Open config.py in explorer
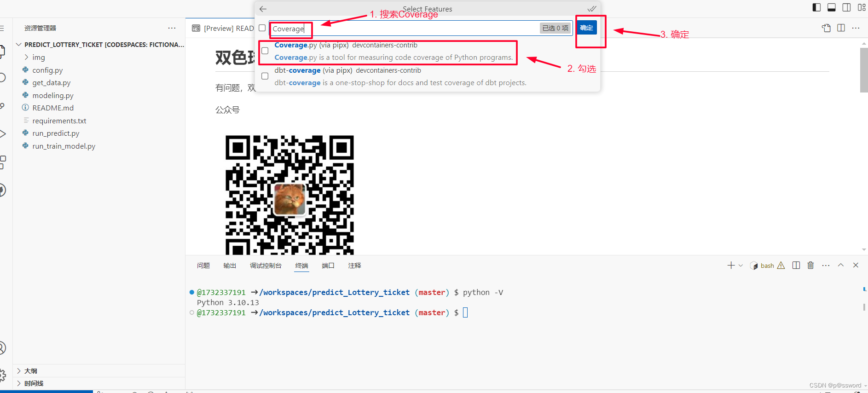Viewport: 868px width, 393px height. 47,70
